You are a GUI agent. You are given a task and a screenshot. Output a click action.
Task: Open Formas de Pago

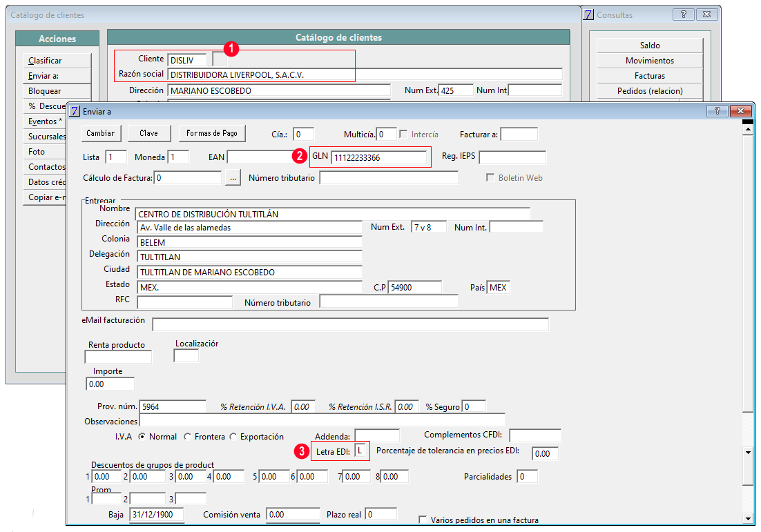pos(212,133)
